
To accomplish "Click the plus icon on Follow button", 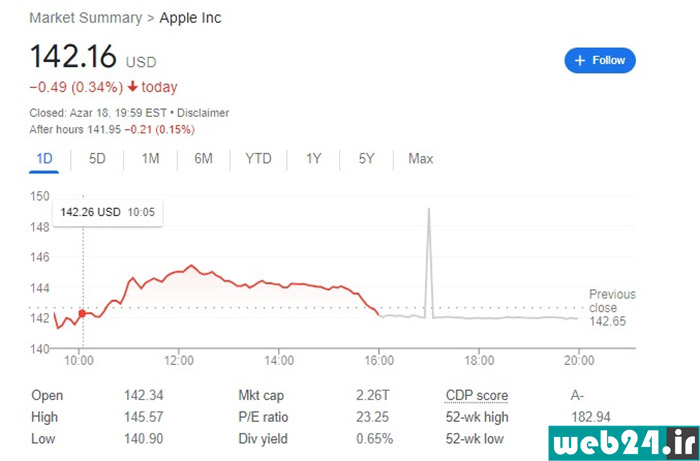I will 580,61.
